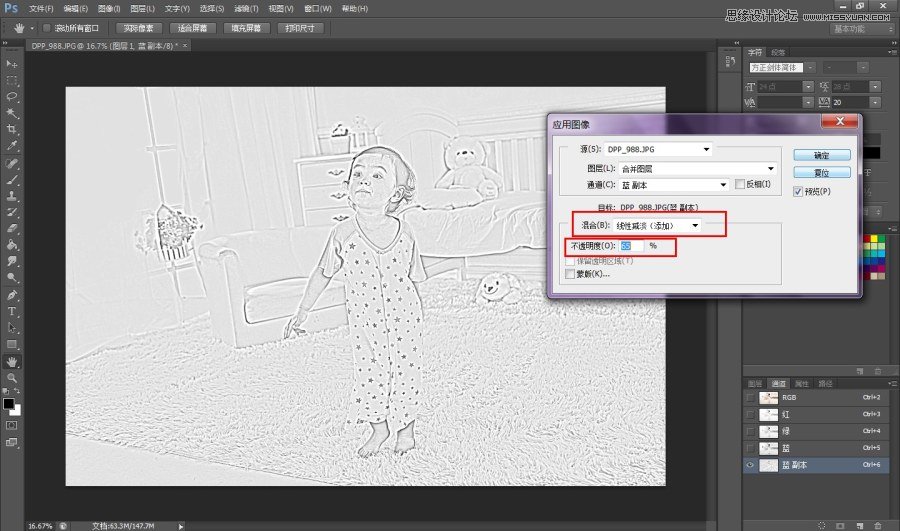Check the Invert (反相) checkbox
900x531 pixels.
(740, 184)
